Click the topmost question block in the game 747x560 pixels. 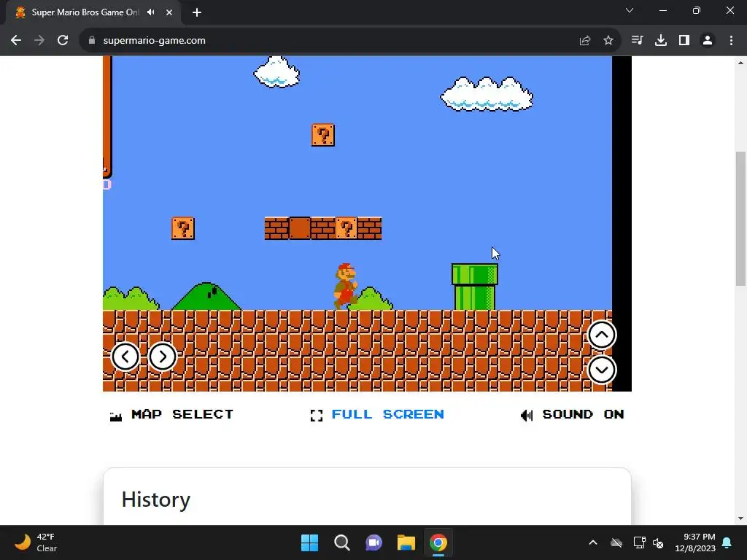[323, 135]
